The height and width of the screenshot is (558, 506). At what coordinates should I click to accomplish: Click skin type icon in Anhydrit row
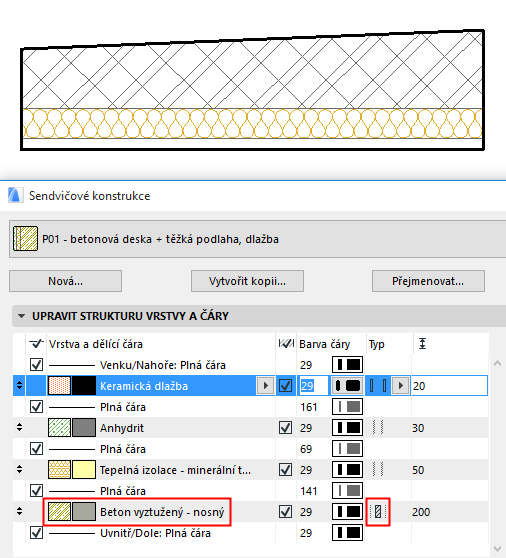click(378, 428)
